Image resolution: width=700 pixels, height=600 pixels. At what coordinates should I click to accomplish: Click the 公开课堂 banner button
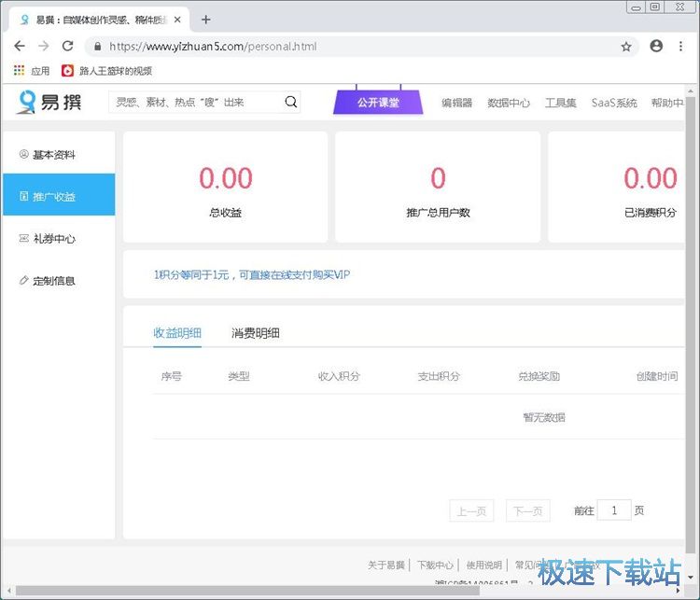[x=378, y=103]
